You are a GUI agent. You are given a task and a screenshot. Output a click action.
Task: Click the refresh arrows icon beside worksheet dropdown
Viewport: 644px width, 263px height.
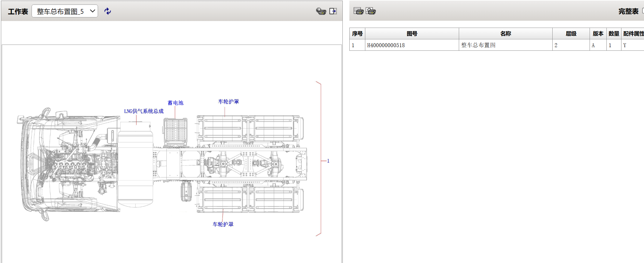click(x=107, y=11)
